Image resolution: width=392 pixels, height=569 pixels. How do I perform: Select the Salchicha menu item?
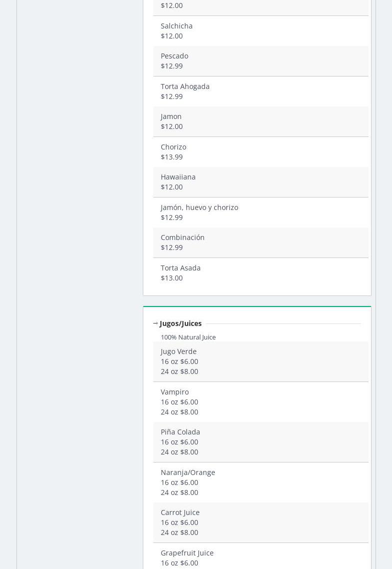click(176, 26)
